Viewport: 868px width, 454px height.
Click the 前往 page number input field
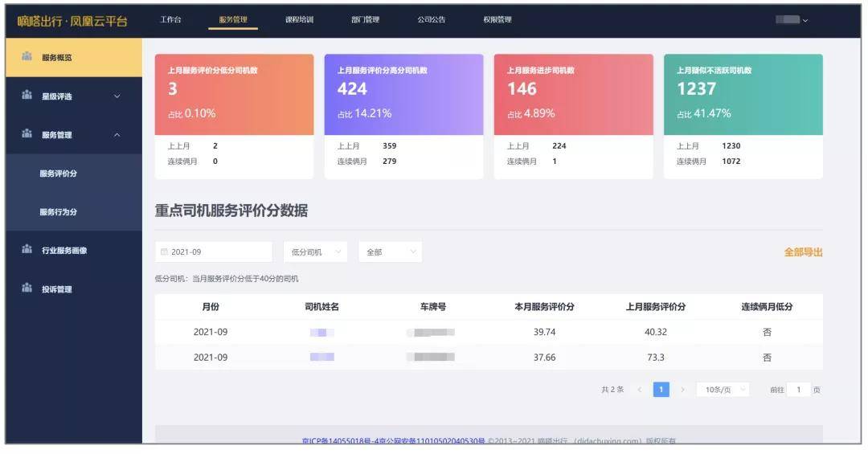799,390
